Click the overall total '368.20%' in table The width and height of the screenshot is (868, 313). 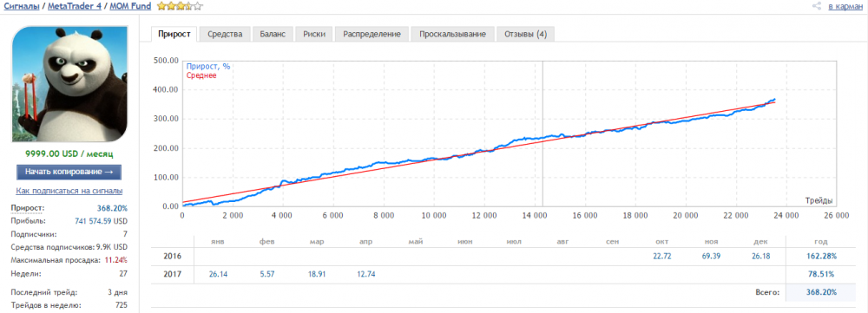[x=822, y=292]
